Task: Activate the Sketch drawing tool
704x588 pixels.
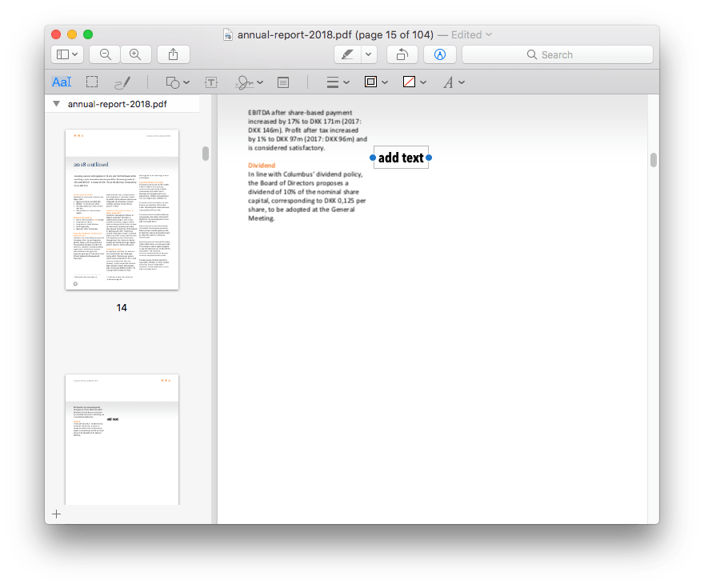Action: tap(122, 82)
